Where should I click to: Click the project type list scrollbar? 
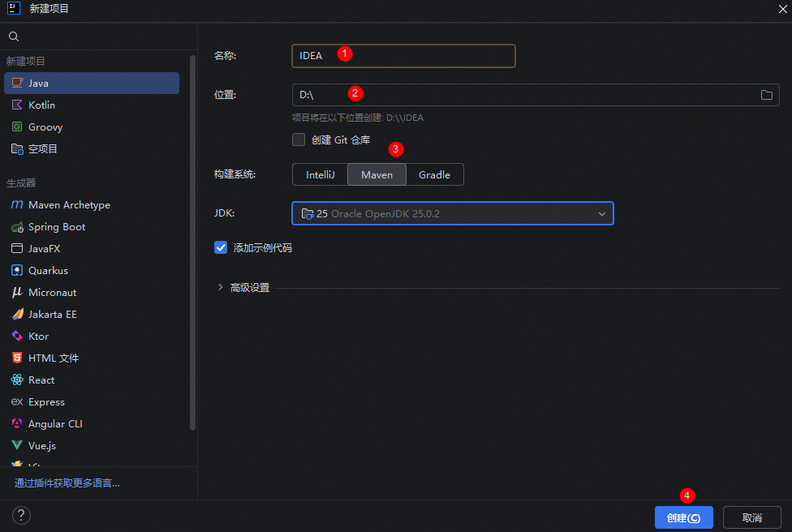pos(192,242)
